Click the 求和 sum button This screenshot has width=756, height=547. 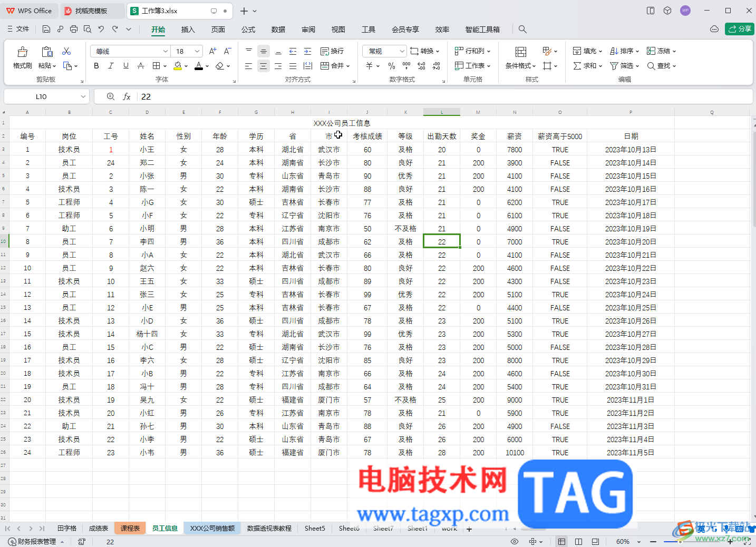coord(587,66)
